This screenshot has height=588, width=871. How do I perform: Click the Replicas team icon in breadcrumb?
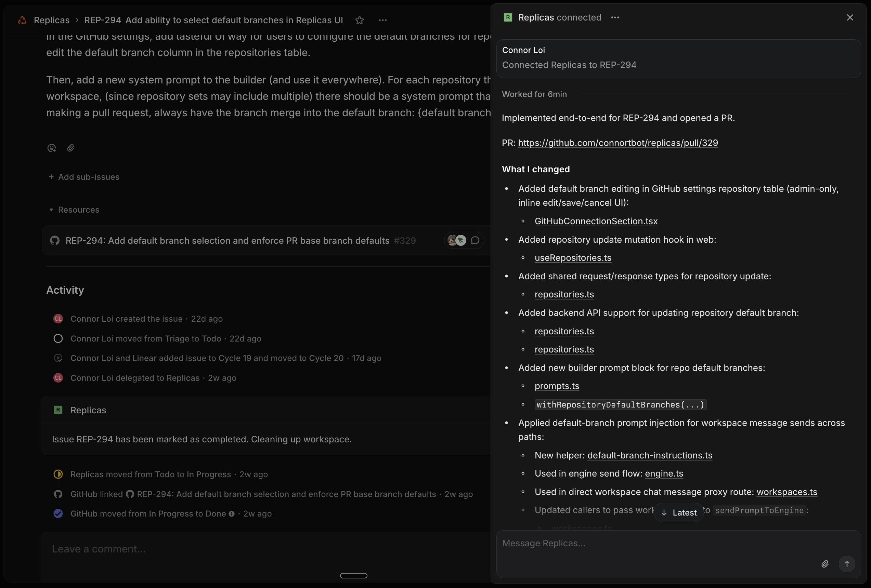[x=23, y=20]
